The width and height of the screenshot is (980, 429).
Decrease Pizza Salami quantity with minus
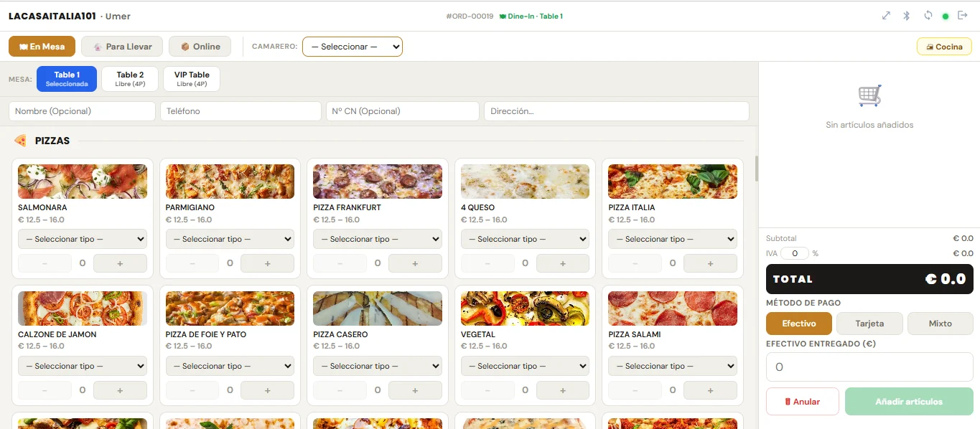pos(635,390)
